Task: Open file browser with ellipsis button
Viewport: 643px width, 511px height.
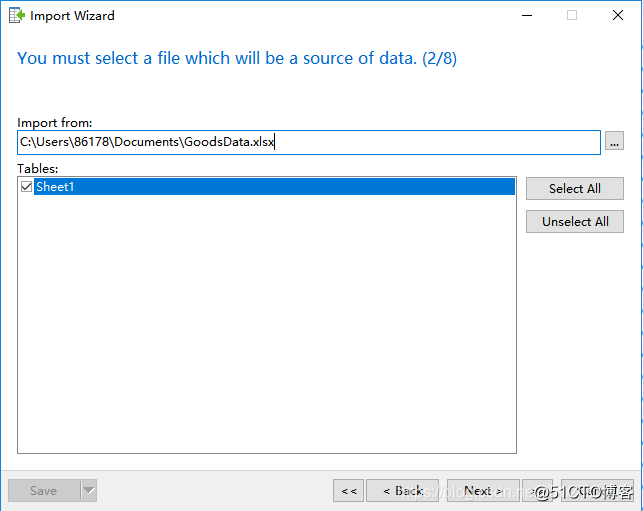Action: (614, 141)
